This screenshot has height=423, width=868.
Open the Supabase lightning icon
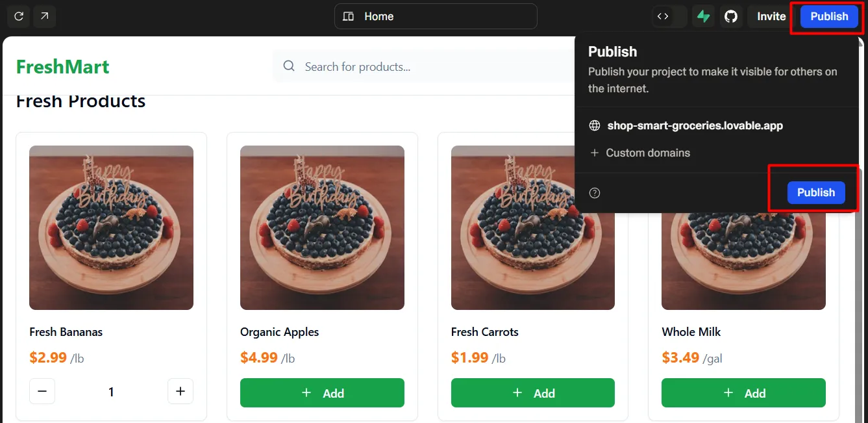[x=703, y=16]
